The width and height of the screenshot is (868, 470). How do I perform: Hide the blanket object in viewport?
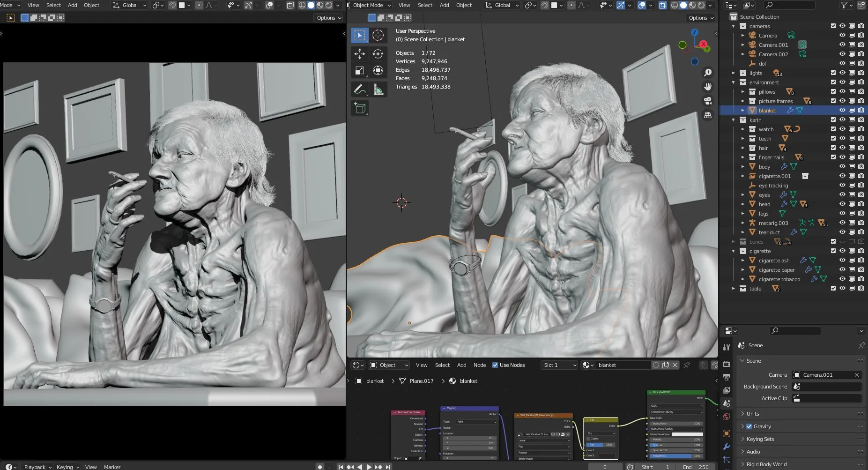tap(842, 111)
